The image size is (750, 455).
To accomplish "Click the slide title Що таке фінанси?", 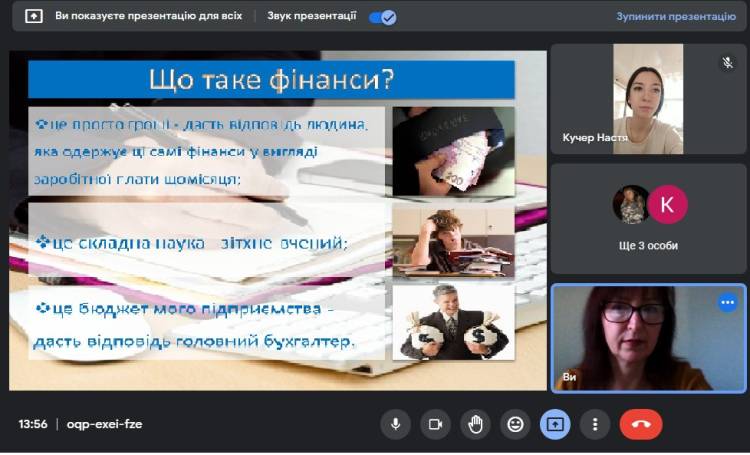I will [x=271, y=80].
